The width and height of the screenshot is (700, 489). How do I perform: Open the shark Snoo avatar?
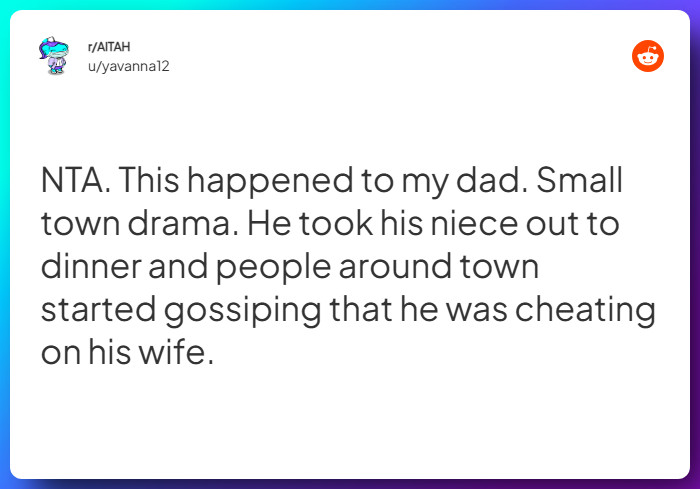point(54,55)
